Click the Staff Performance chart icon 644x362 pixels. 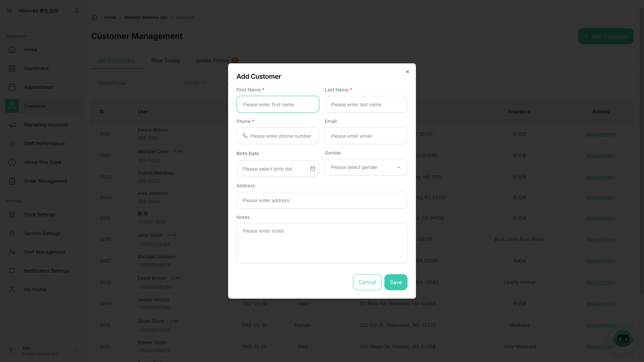click(12, 143)
